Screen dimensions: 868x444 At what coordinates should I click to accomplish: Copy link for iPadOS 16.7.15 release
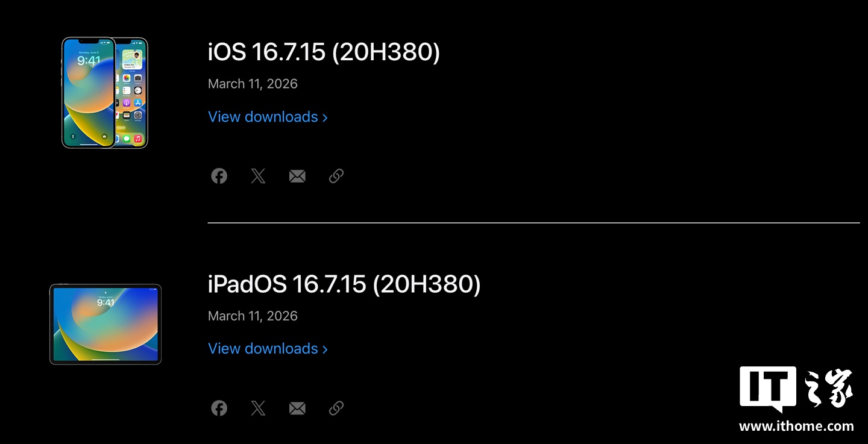tap(336, 408)
